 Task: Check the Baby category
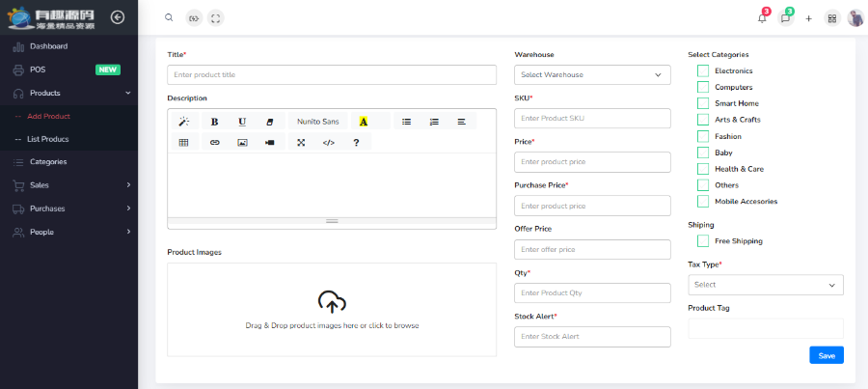pos(703,152)
